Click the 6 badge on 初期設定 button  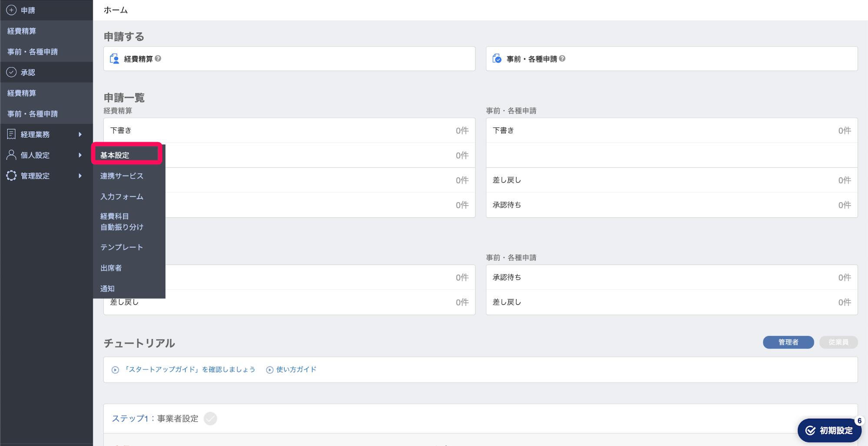pyautogui.click(x=859, y=421)
